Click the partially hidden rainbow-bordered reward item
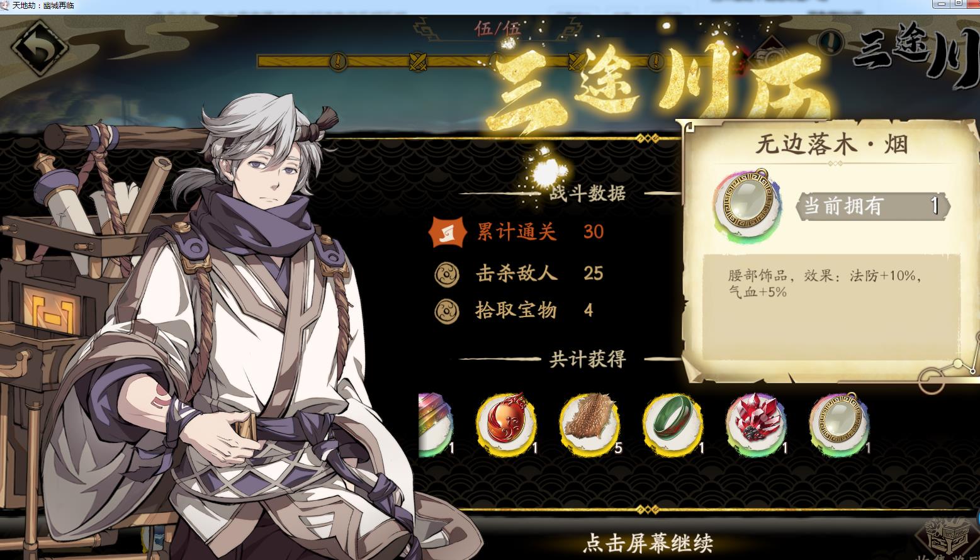The image size is (980, 560). tap(436, 423)
